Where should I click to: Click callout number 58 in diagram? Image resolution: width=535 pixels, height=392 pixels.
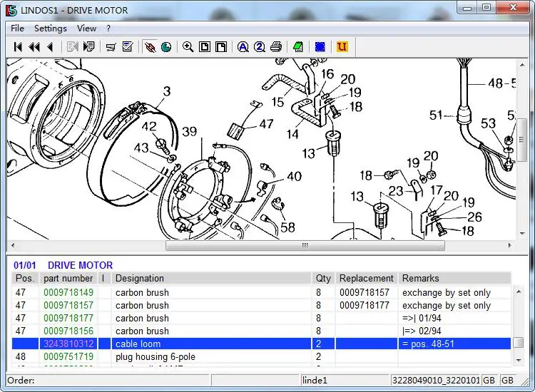pyautogui.click(x=287, y=227)
